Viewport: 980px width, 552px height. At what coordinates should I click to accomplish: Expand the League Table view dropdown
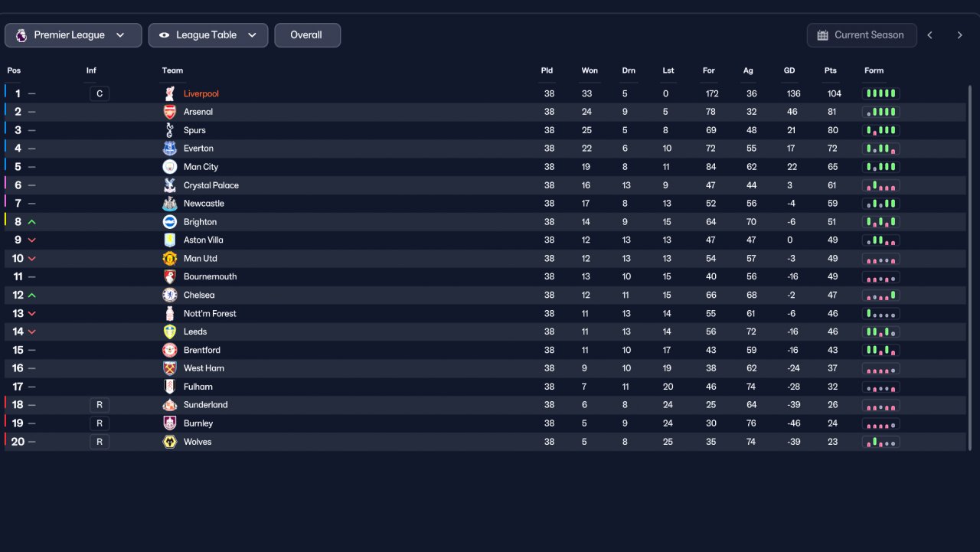pyautogui.click(x=208, y=35)
